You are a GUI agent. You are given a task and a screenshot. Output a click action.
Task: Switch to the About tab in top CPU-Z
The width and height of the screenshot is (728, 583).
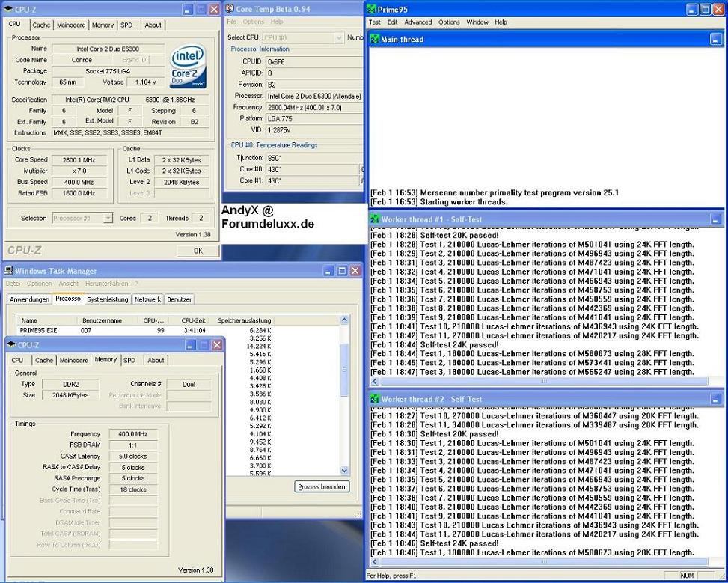[153, 25]
